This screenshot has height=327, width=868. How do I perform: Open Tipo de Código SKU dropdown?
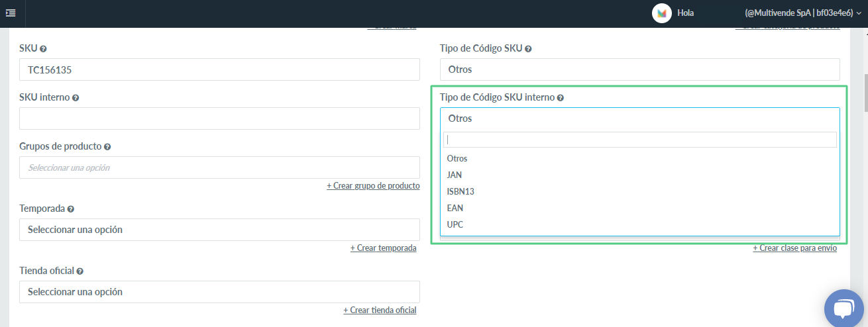tap(640, 70)
